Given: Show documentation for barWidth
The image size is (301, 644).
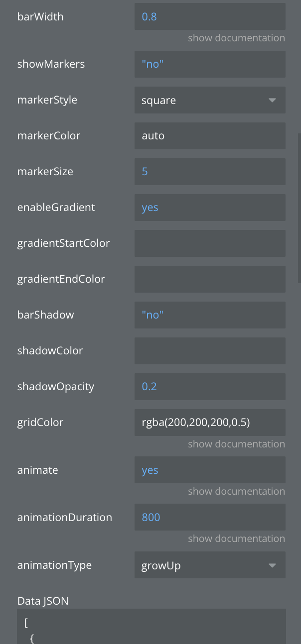Looking at the screenshot, I should pos(236,38).
